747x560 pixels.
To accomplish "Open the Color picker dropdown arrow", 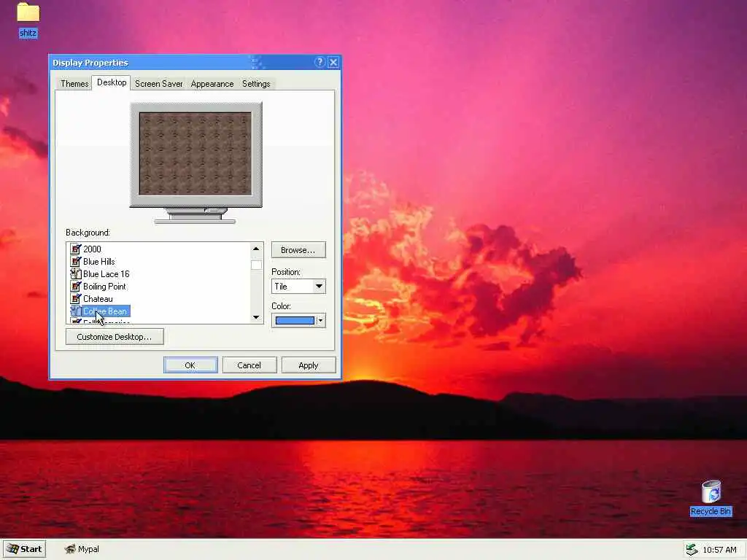I will tap(321, 321).
